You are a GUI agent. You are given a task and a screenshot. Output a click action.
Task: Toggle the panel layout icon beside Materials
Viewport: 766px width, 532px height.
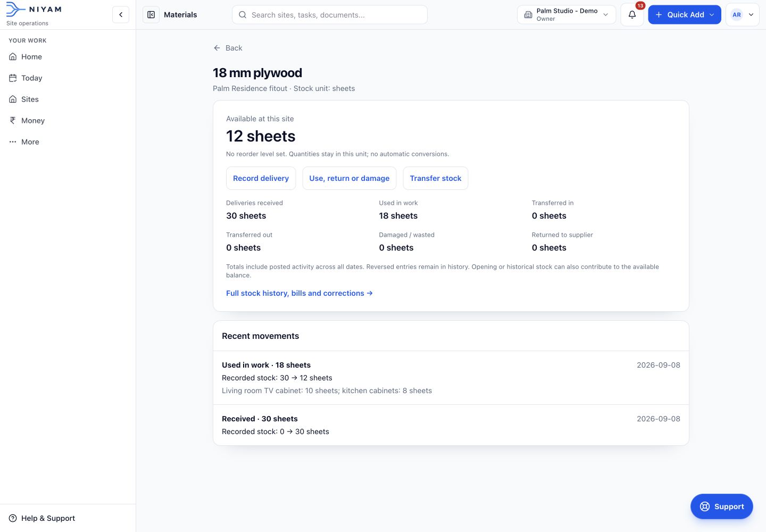(x=151, y=15)
